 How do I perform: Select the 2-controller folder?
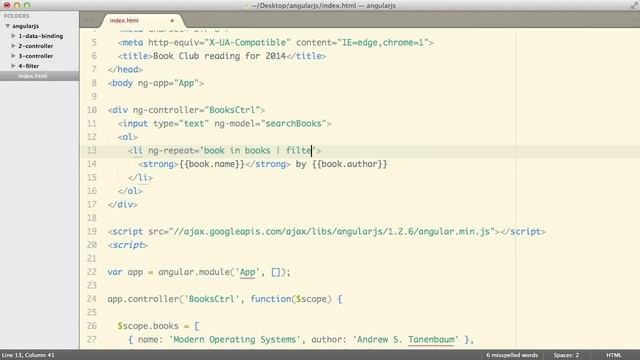point(36,46)
